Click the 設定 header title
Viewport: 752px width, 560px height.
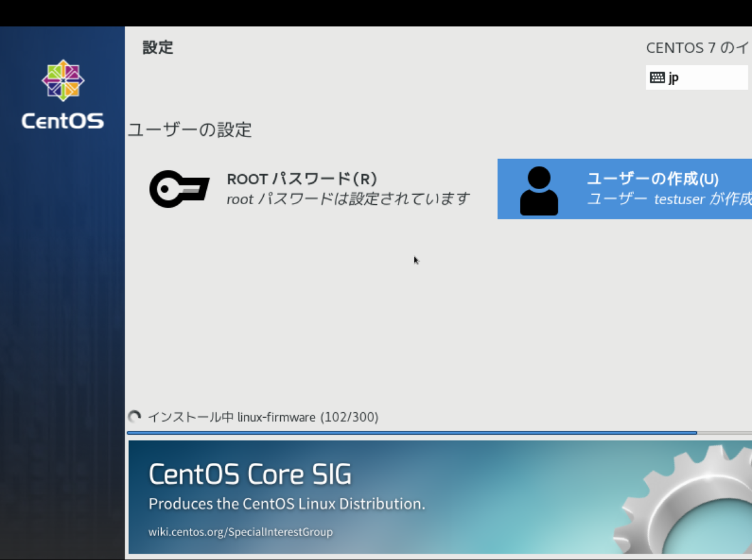click(158, 48)
